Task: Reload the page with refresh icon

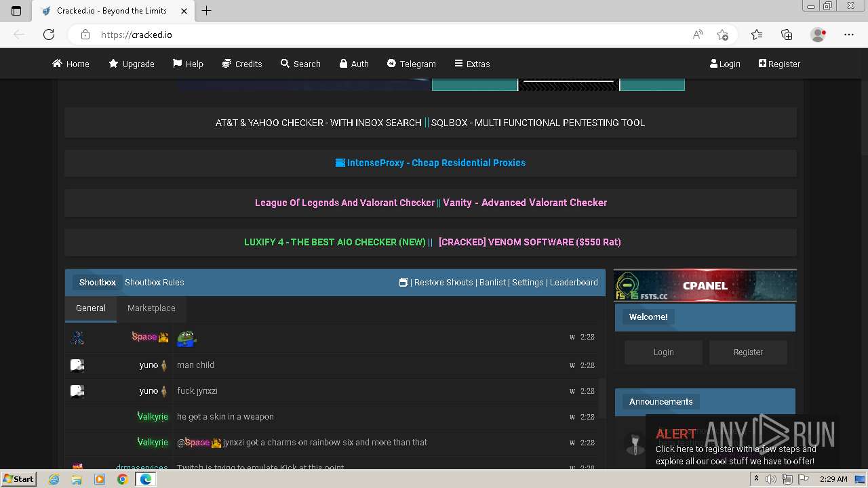Action: click(49, 35)
